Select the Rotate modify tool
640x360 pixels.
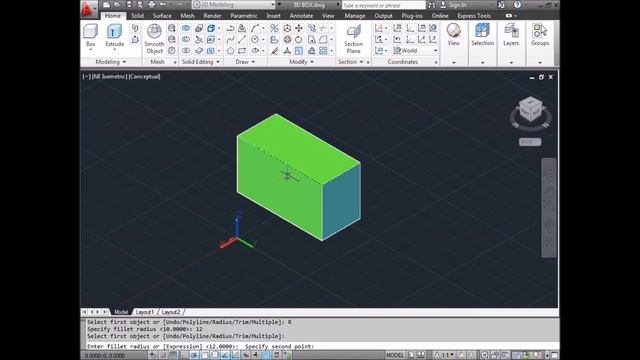299,40
